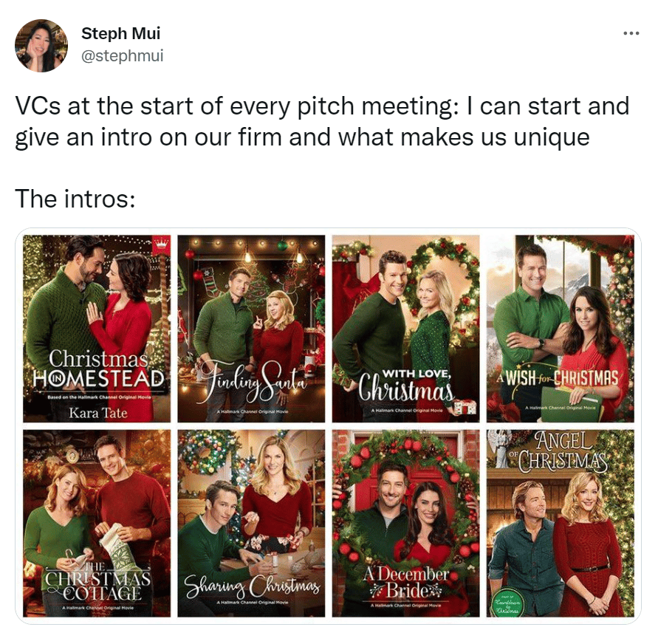658x644 pixels.
Task: Open the A Wish for Christmas poster
Action: [x=561, y=329]
